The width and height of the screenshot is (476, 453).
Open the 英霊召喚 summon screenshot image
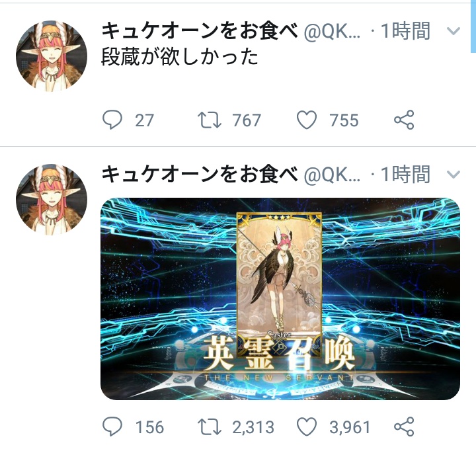280,299
